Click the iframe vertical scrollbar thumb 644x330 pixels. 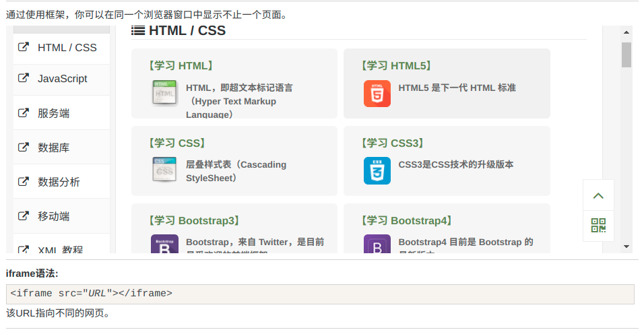[x=626, y=55]
